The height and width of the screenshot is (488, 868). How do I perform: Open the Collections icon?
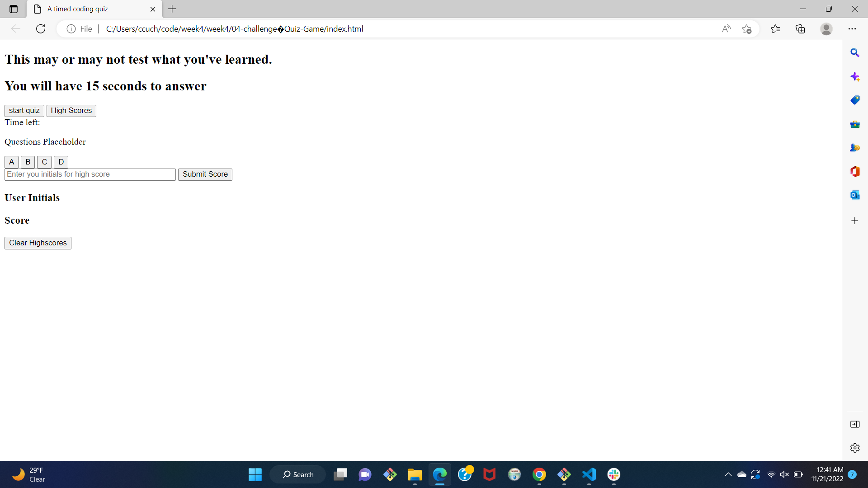pyautogui.click(x=800, y=29)
